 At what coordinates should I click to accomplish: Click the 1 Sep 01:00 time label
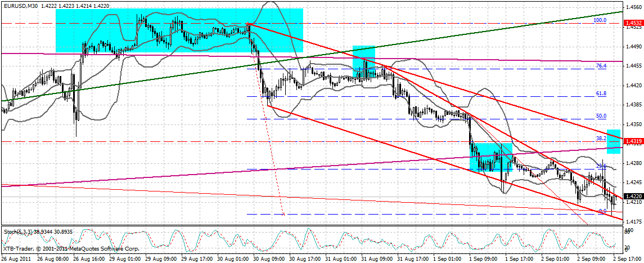448,260
